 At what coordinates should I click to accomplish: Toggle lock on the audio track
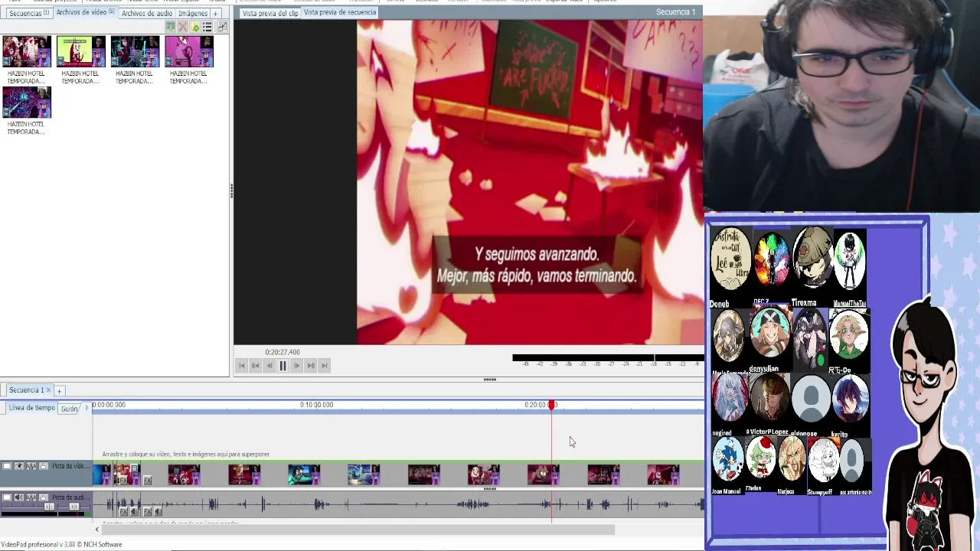44,497
